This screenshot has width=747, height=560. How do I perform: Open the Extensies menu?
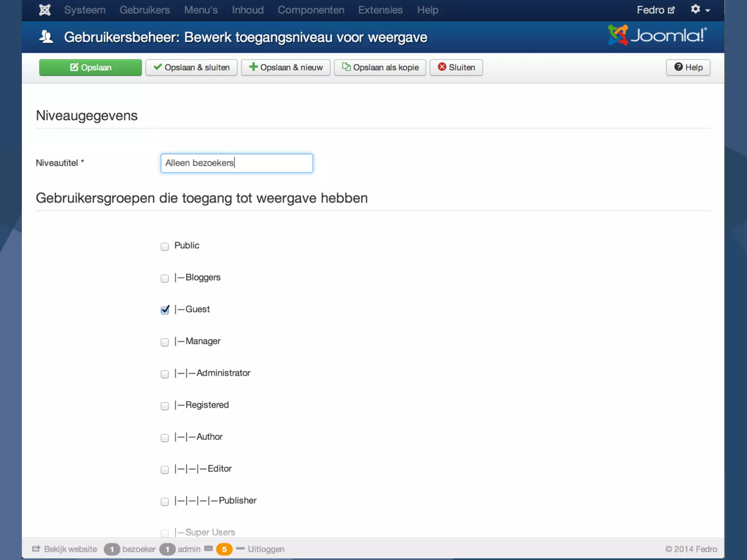(380, 10)
